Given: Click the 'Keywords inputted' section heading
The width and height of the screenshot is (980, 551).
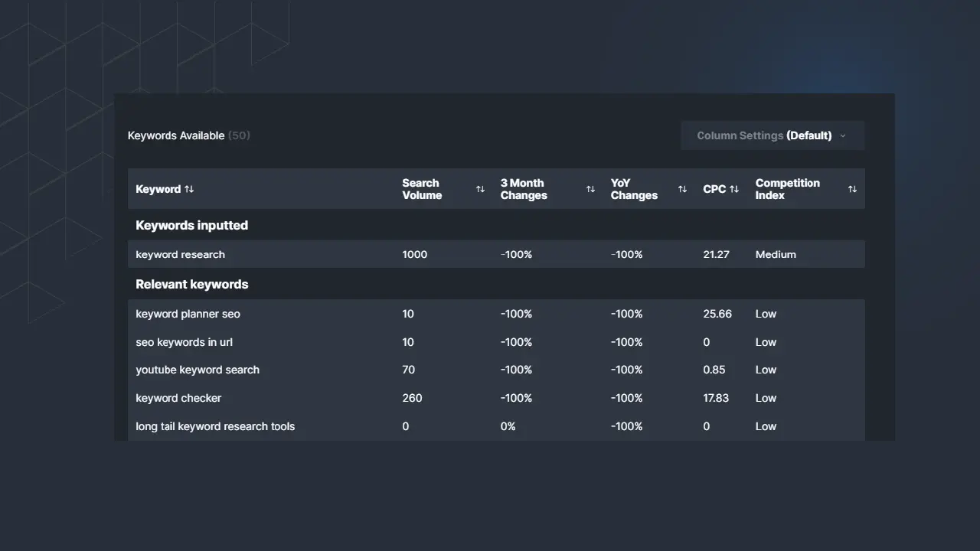Looking at the screenshot, I should [191, 225].
